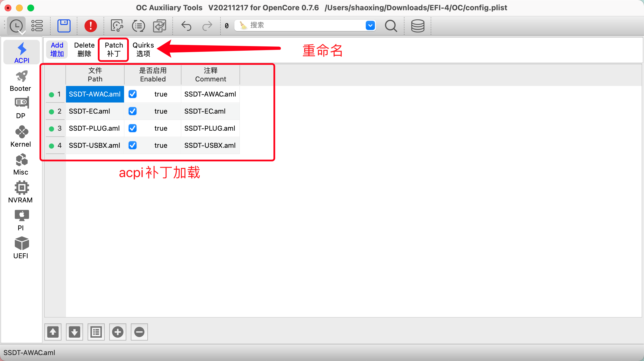This screenshot has height=361, width=644.
Task: Select the SSDT-PLUG.aml path cell
Action: tap(94, 128)
